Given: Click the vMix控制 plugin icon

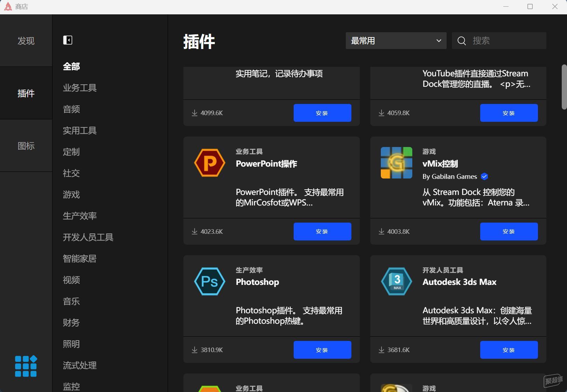Looking at the screenshot, I should (397, 163).
